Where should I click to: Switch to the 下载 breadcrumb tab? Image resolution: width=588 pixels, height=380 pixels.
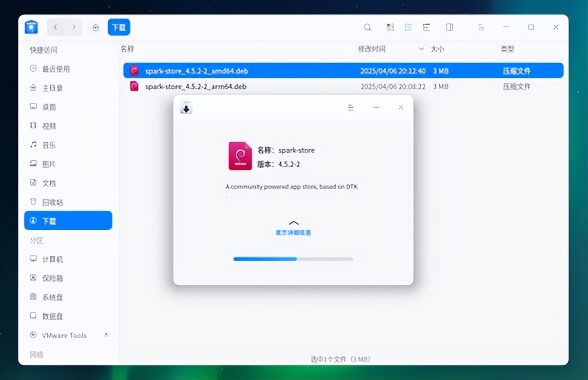coord(119,27)
